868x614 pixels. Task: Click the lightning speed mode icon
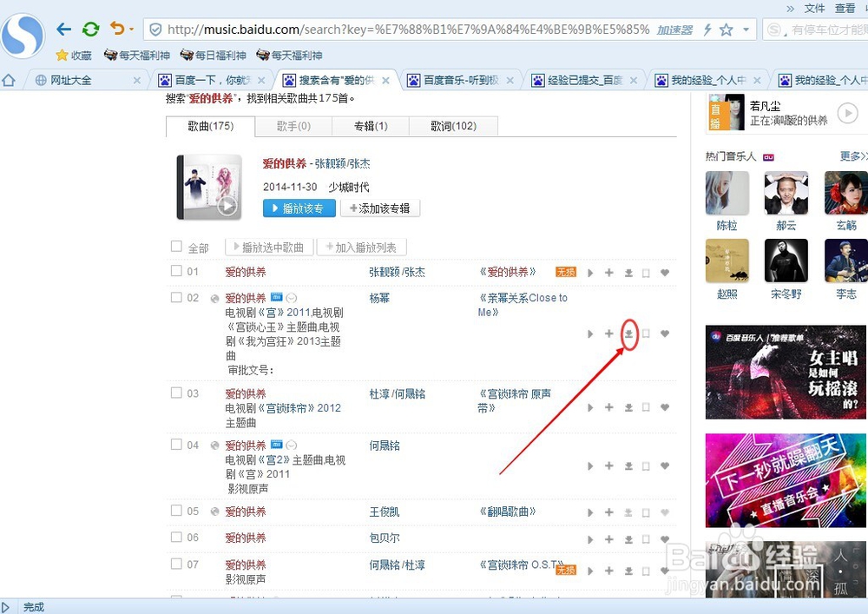[707, 30]
